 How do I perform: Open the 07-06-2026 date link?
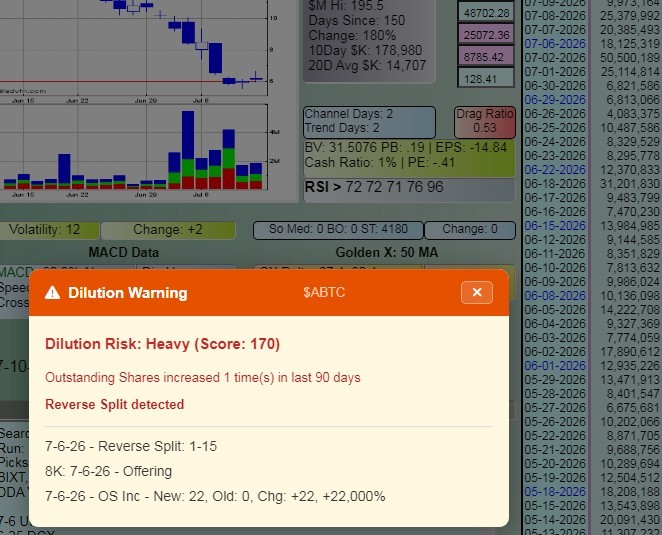tap(555, 44)
